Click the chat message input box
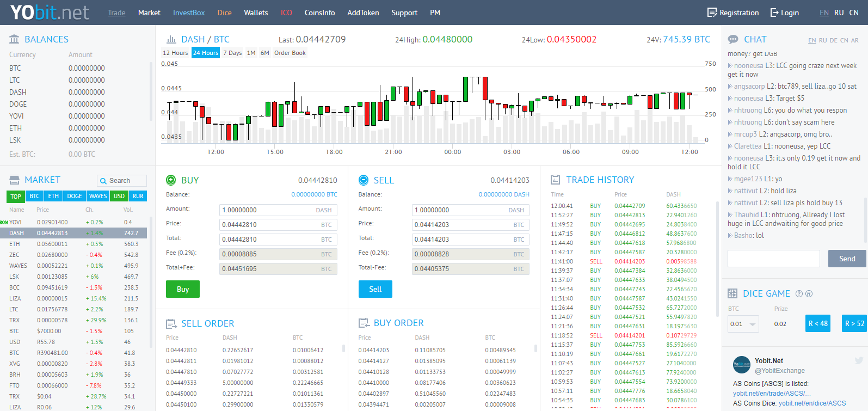The width and height of the screenshot is (868, 411). click(774, 259)
